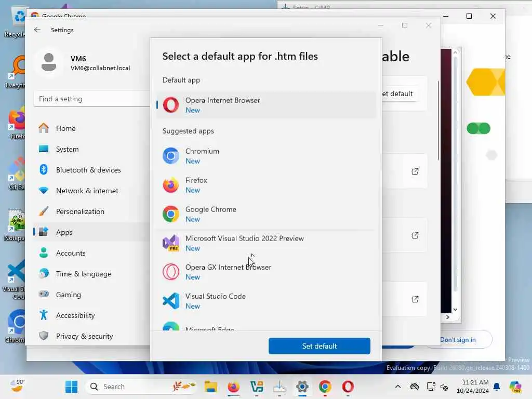Open Gaming settings category
Viewport: 532px width, 399px height.
[x=91, y=295]
